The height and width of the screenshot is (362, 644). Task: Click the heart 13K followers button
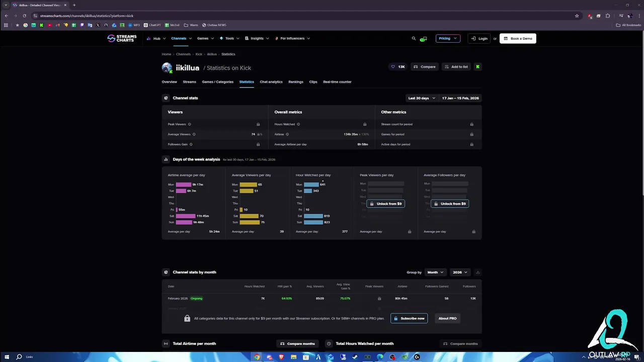(398, 66)
